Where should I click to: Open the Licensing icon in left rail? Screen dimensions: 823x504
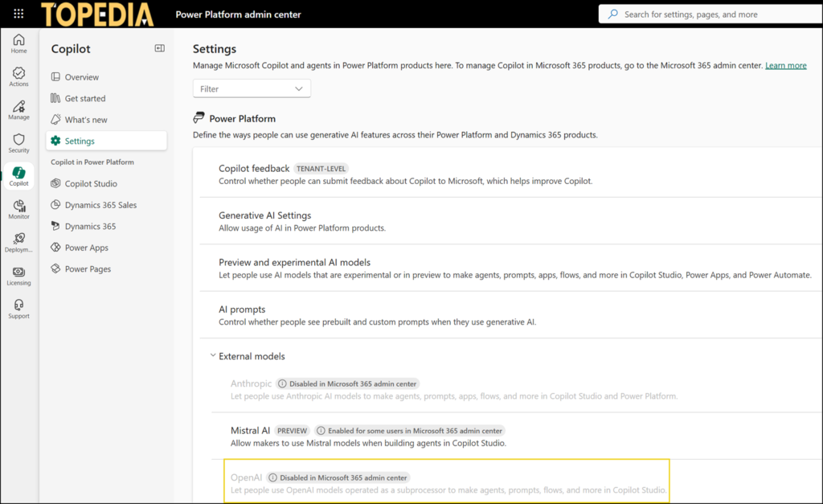pyautogui.click(x=19, y=272)
